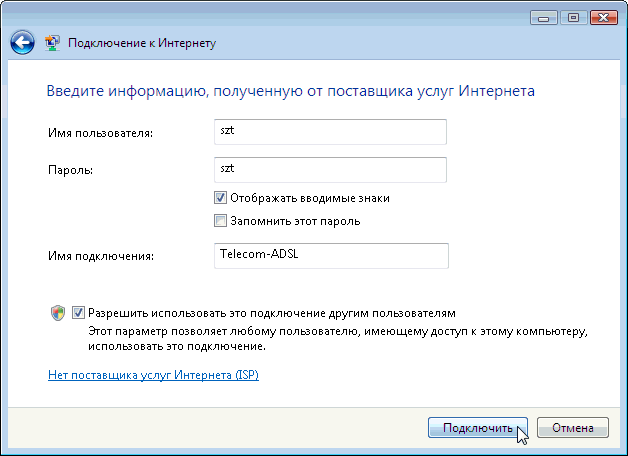Edit the connection name Telecom-ADSL field
This screenshot has height=456, width=628.
331,256
